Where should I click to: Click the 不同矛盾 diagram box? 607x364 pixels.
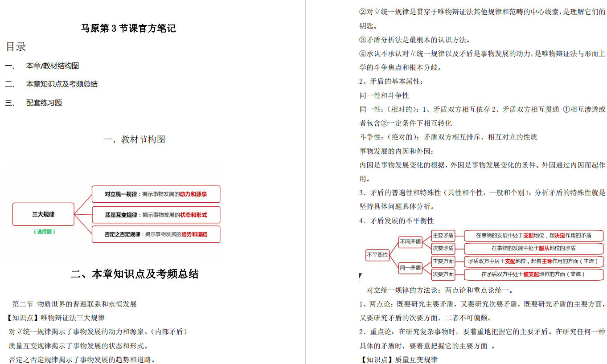(410, 242)
